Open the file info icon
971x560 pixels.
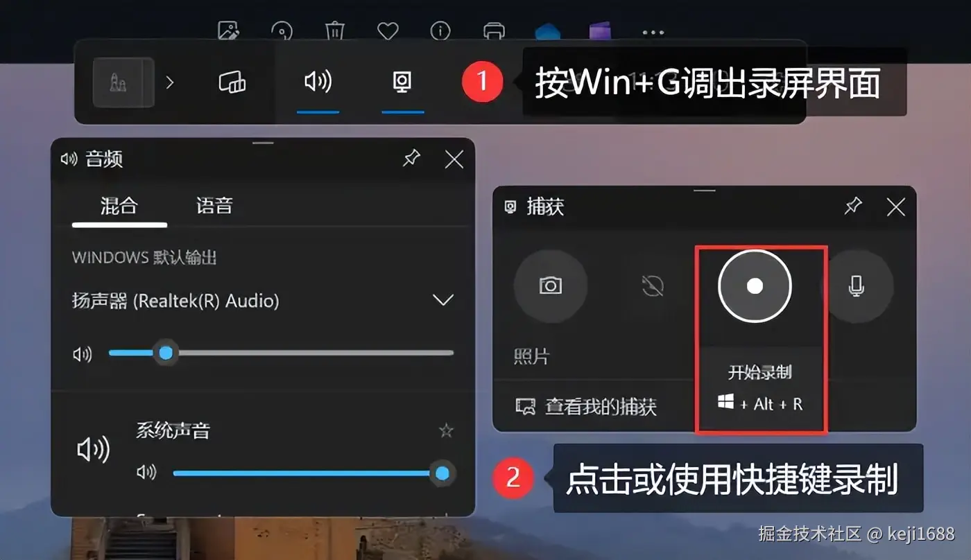(x=440, y=31)
